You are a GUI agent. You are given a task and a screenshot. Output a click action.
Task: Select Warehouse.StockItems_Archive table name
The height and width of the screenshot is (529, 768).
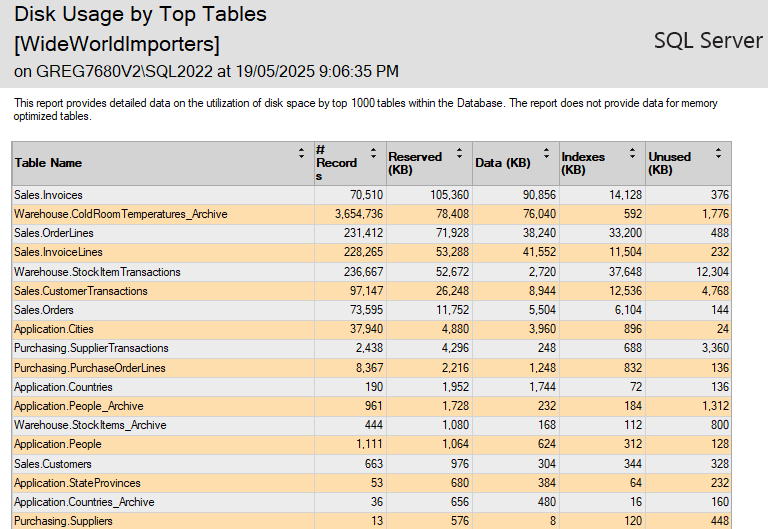90,425
